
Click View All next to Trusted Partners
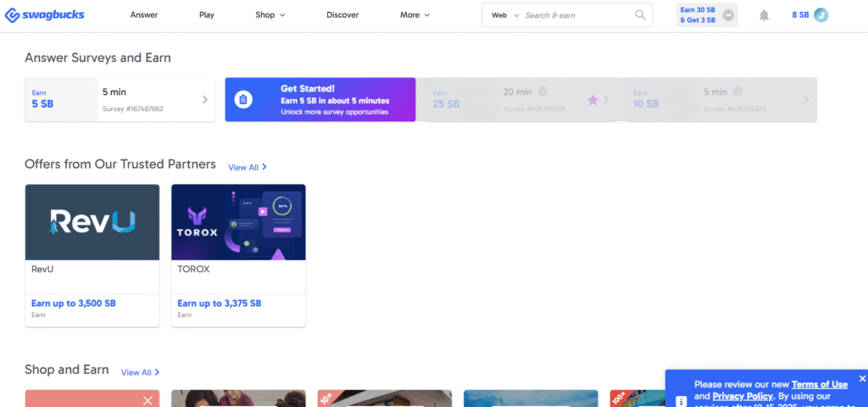point(248,167)
